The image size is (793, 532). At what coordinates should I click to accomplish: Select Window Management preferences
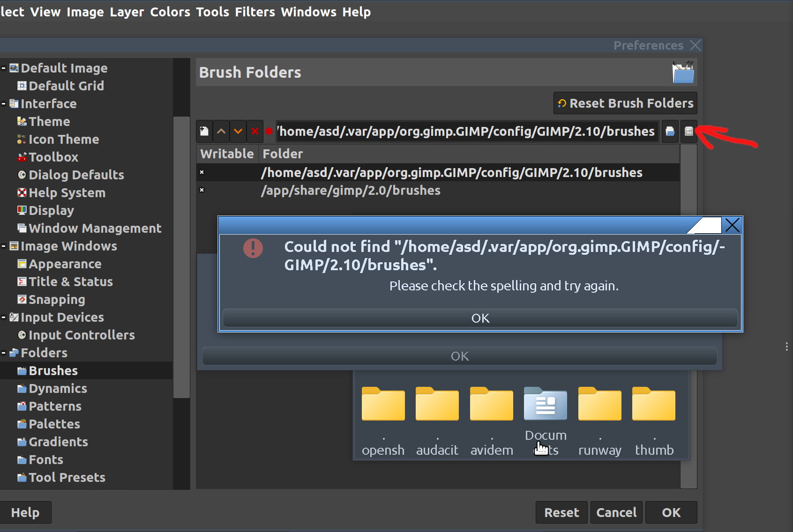95,228
